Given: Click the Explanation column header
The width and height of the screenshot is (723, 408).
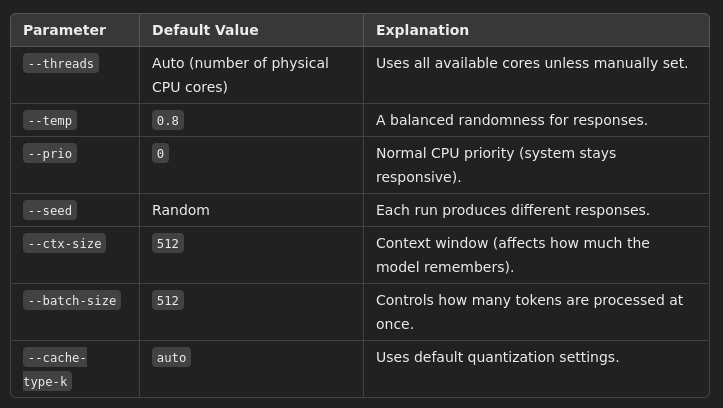Looking at the screenshot, I should (x=422, y=30).
